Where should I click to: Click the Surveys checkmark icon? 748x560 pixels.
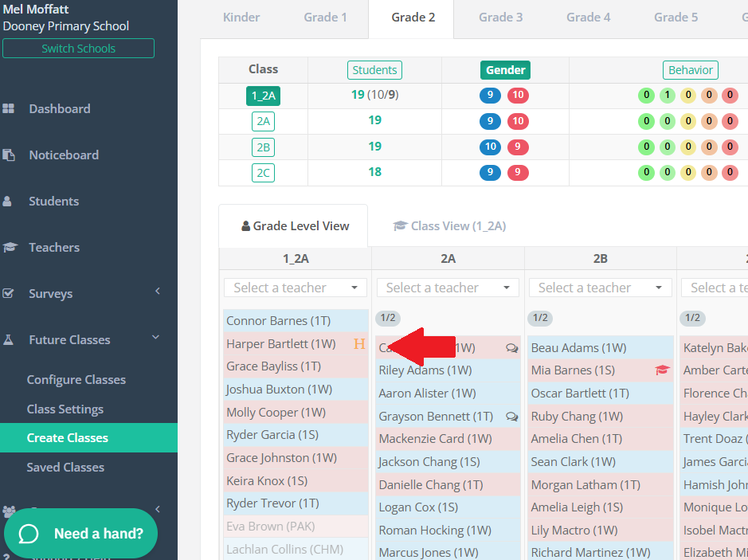pyautogui.click(x=8, y=293)
